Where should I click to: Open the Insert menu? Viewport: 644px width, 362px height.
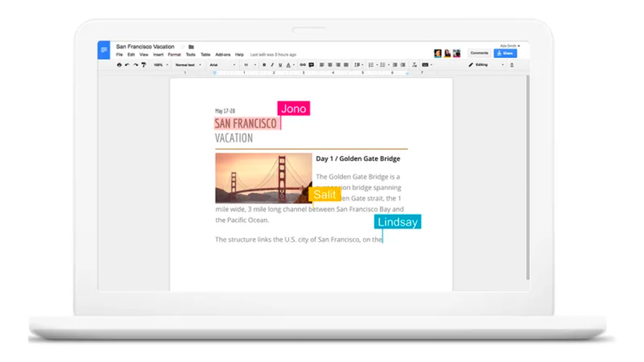pos(158,55)
